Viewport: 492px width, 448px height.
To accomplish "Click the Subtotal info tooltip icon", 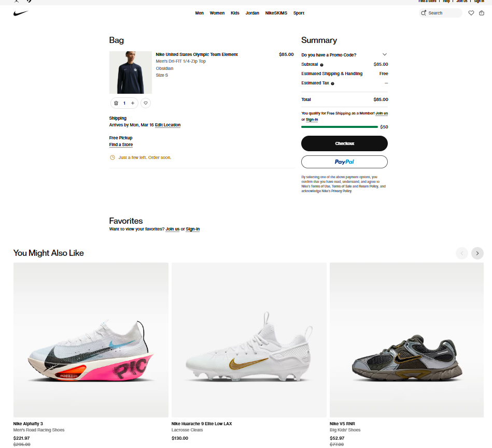I will (x=323, y=64).
